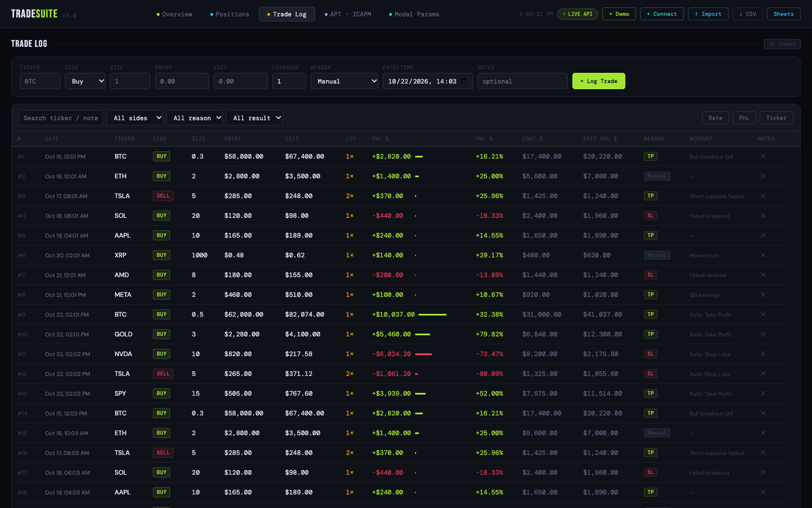Delete trade #17 SOL row
Screen dimensions: 812x508
pyautogui.click(x=763, y=472)
